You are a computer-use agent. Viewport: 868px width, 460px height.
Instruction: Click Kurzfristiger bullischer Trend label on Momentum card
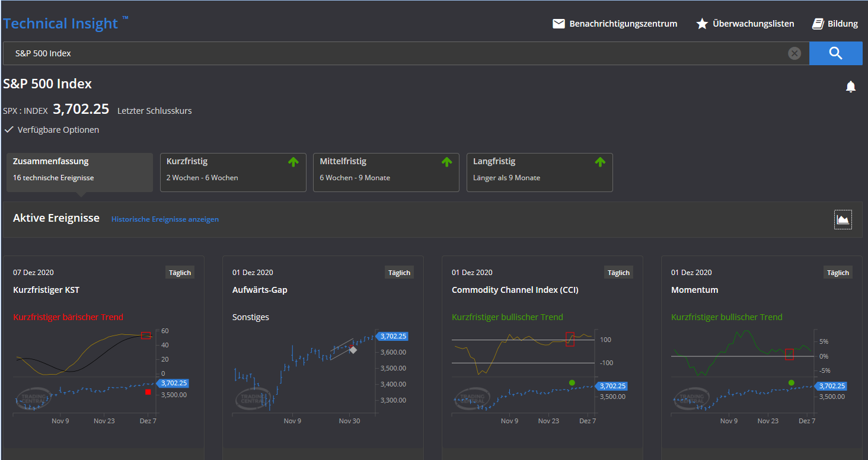point(727,317)
